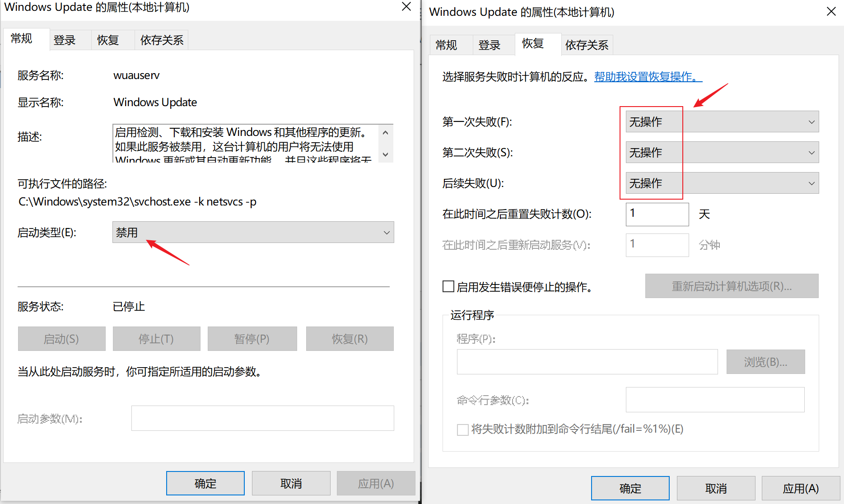Enable 启用发生错误便停止的操作 checkbox

(x=448, y=286)
